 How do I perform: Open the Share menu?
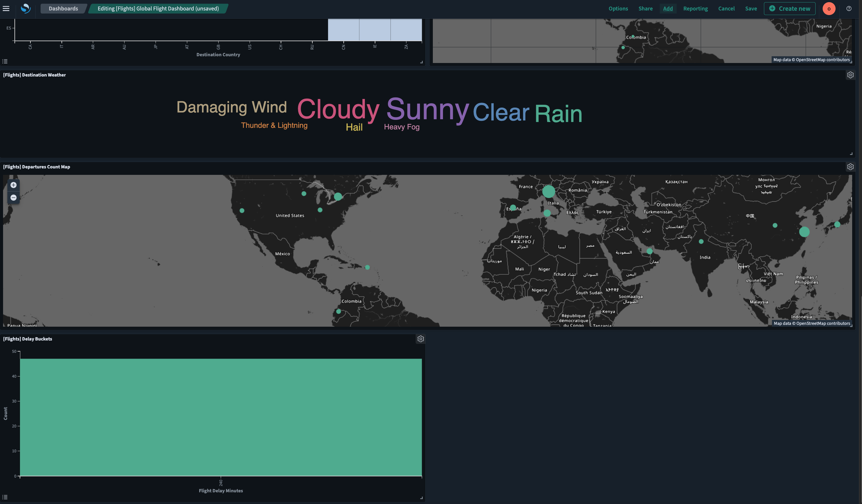click(646, 9)
